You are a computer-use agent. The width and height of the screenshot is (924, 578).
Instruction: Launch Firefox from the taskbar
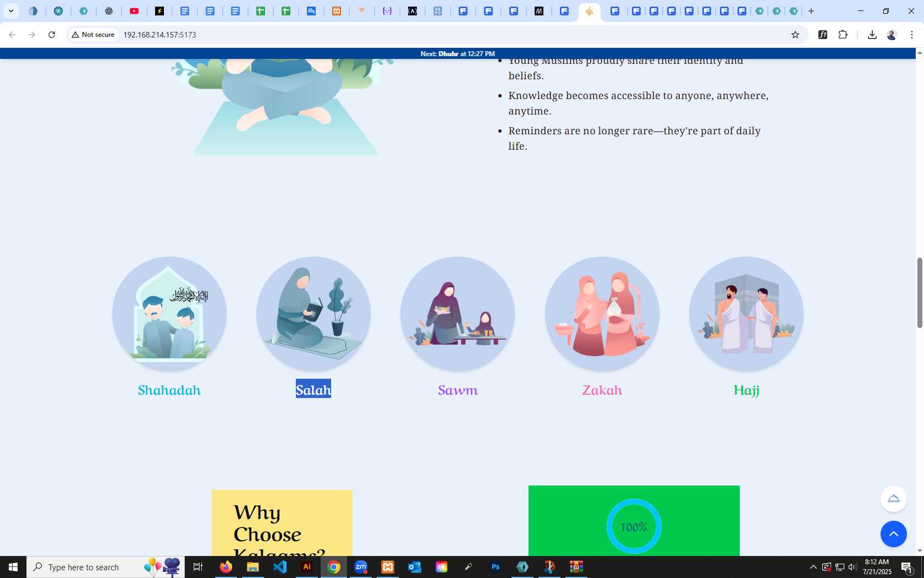point(226,567)
